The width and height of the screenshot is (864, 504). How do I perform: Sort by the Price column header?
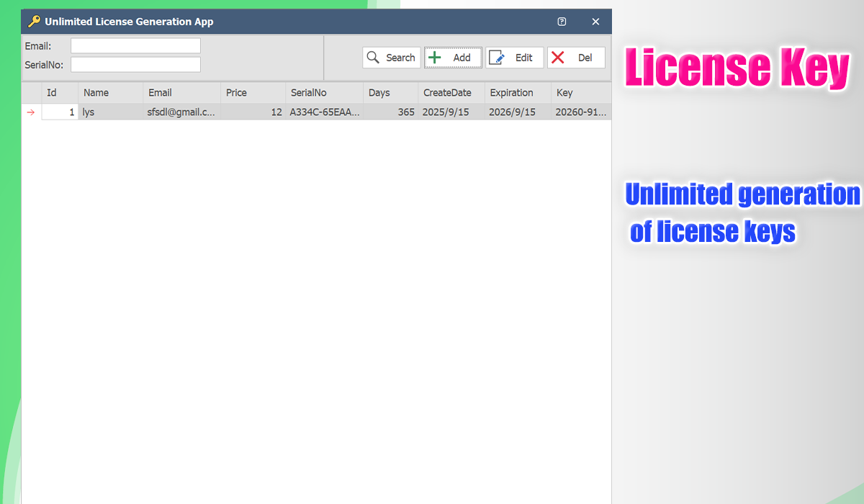[253, 93]
